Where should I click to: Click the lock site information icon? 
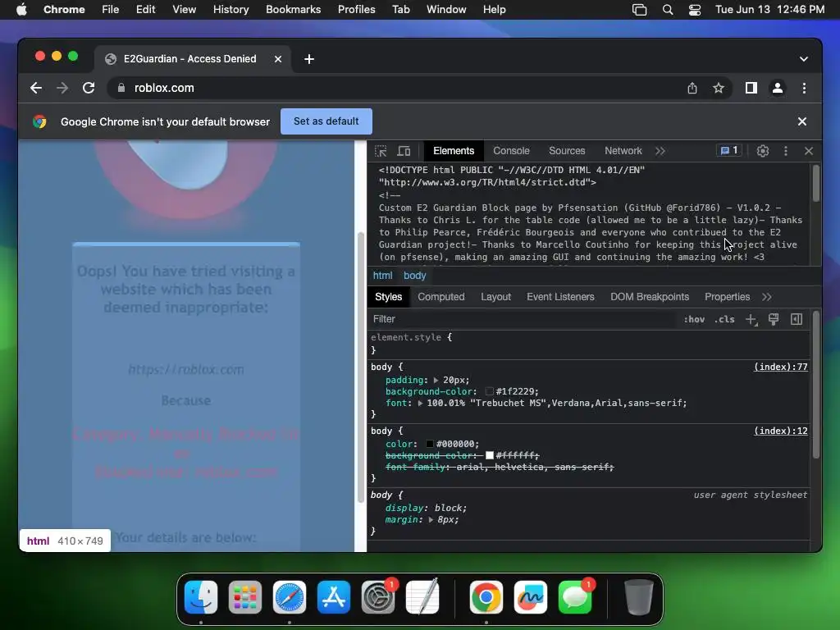click(121, 88)
